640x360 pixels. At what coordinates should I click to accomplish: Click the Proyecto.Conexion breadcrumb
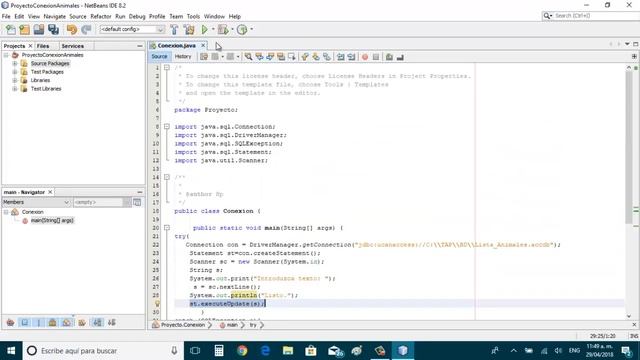182,325
